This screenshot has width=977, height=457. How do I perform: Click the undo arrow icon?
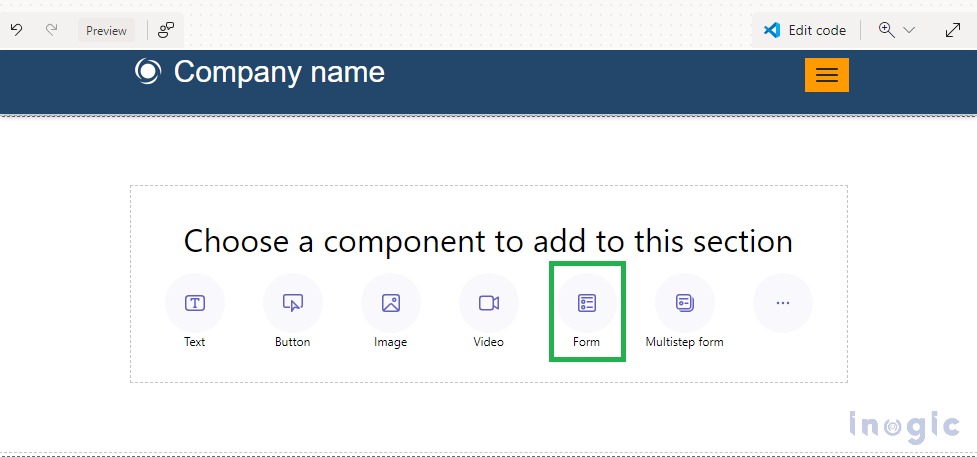coord(17,30)
